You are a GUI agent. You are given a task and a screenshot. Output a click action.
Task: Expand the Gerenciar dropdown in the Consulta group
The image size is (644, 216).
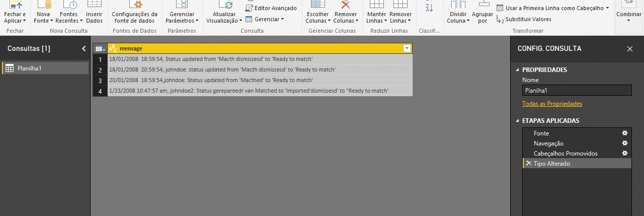click(x=265, y=19)
